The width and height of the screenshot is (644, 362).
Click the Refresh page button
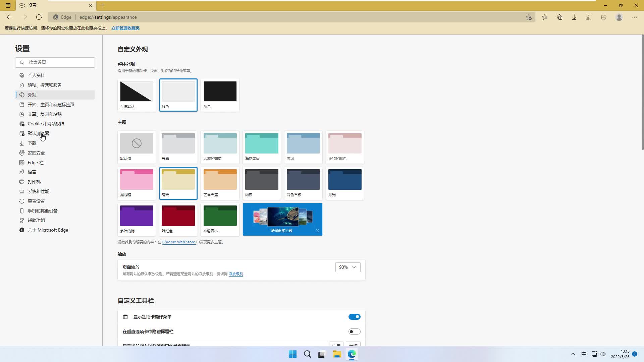click(39, 17)
